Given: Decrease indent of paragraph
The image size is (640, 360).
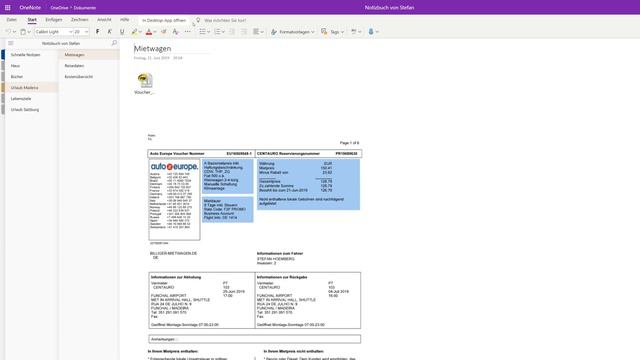Looking at the screenshot, I should [x=232, y=32].
